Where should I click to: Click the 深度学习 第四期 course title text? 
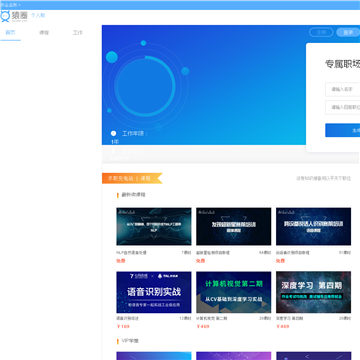289,318
